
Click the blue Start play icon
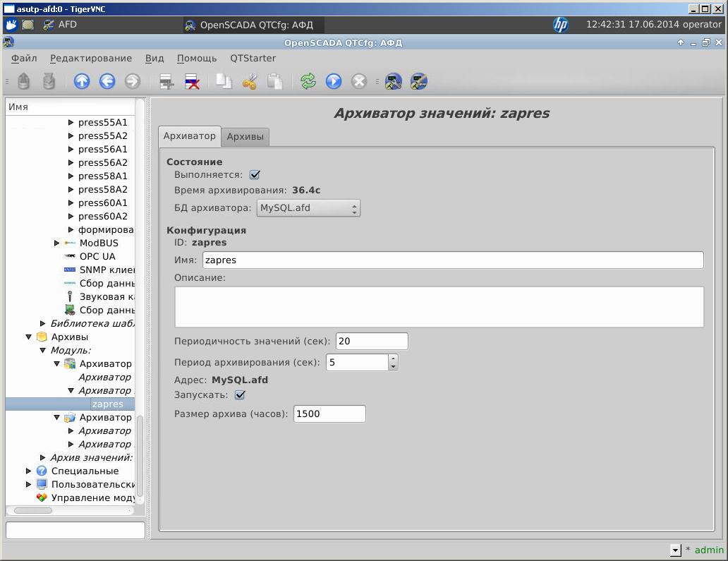point(334,82)
